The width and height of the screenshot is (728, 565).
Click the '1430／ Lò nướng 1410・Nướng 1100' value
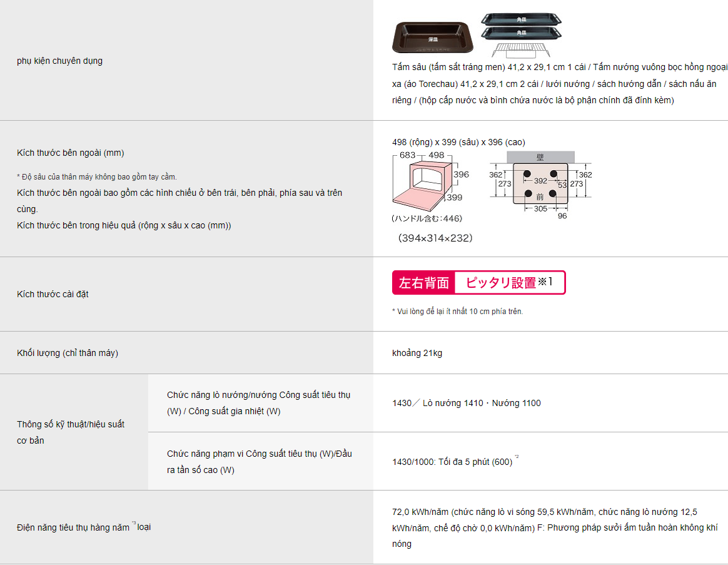[x=467, y=403]
